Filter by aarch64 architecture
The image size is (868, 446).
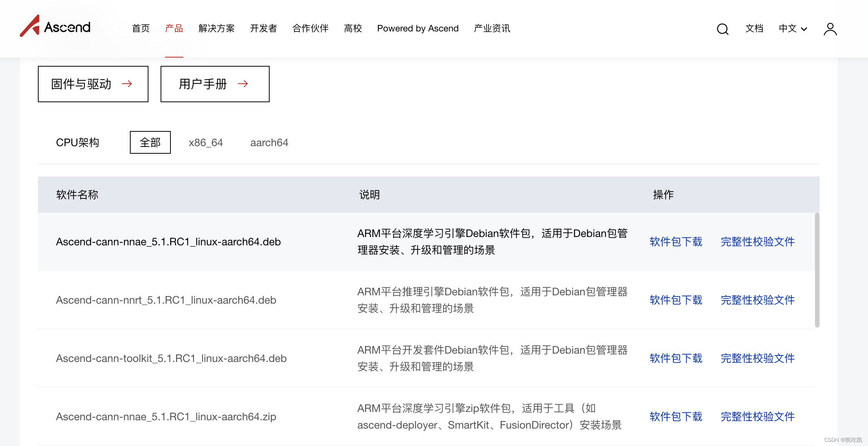269,142
